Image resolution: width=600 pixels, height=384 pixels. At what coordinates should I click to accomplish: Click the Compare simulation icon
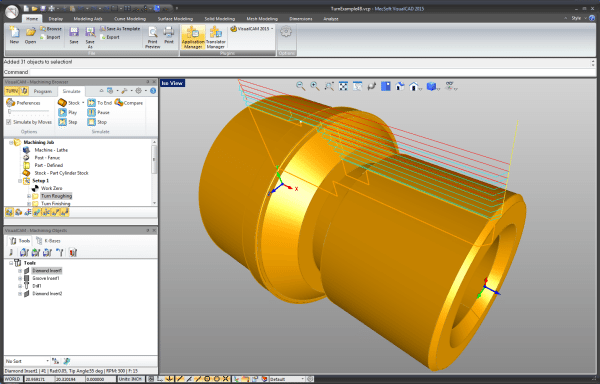(129, 103)
